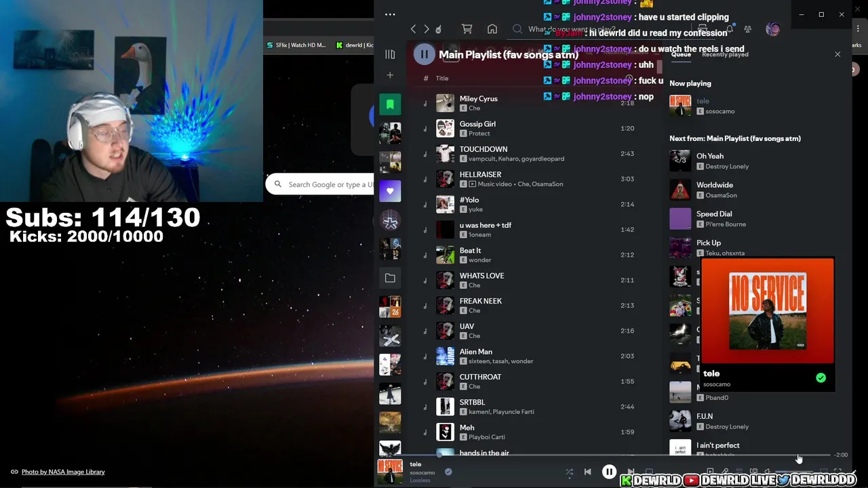The image size is (868, 488).
Task: Pause the Main Playlist via header button
Action: (424, 54)
